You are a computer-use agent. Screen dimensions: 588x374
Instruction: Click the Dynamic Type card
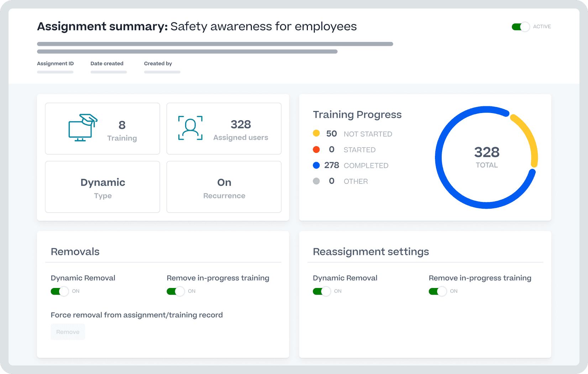click(x=103, y=187)
